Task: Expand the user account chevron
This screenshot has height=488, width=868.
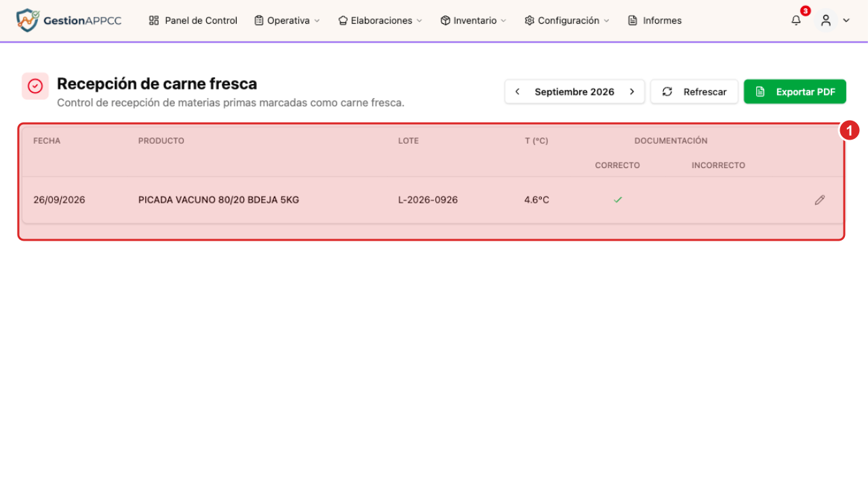Action: (846, 20)
